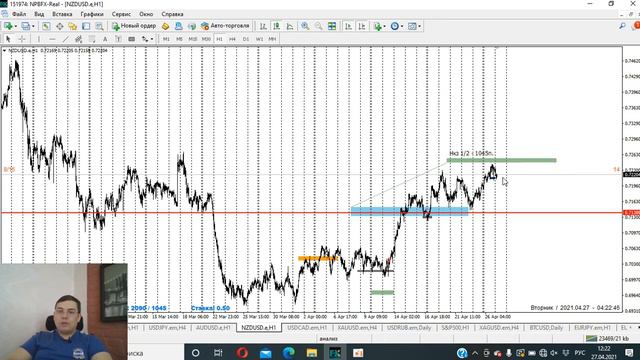Switch to candlestick chart display
640x360 pixels.
click(x=277, y=26)
